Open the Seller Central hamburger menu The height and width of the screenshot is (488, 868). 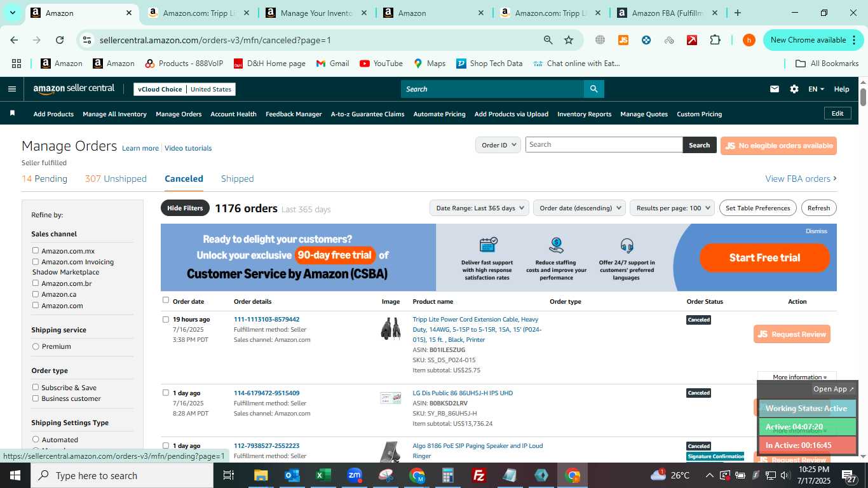[x=11, y=89]
